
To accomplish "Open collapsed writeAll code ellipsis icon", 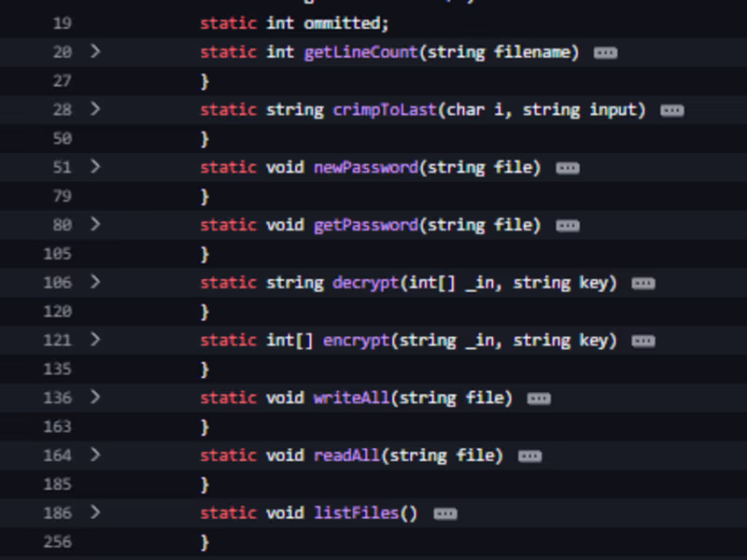I will [539, 399].
